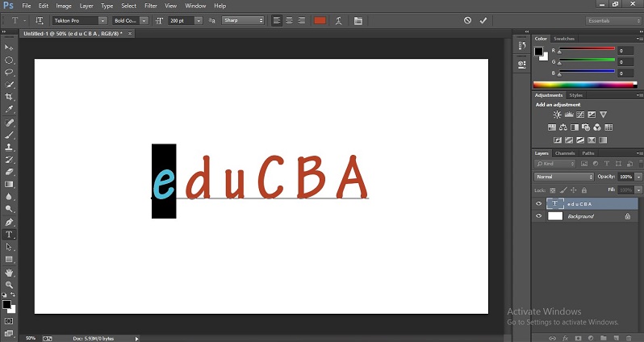This screenshot has height=342, width=644.
Task: Add a Levels adjustment
Action: [569, 115]
